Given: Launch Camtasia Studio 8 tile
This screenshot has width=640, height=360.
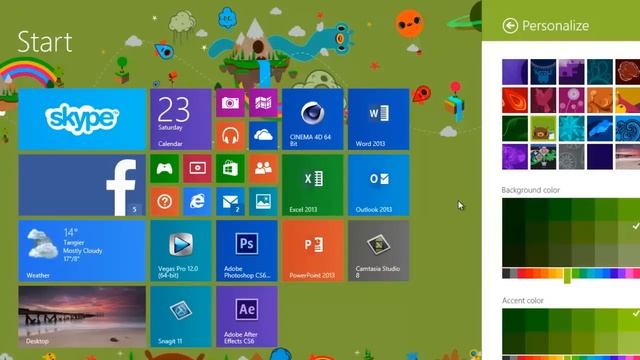Looking at the screenshot, I should pyautogui.click(x=379, y=251).
